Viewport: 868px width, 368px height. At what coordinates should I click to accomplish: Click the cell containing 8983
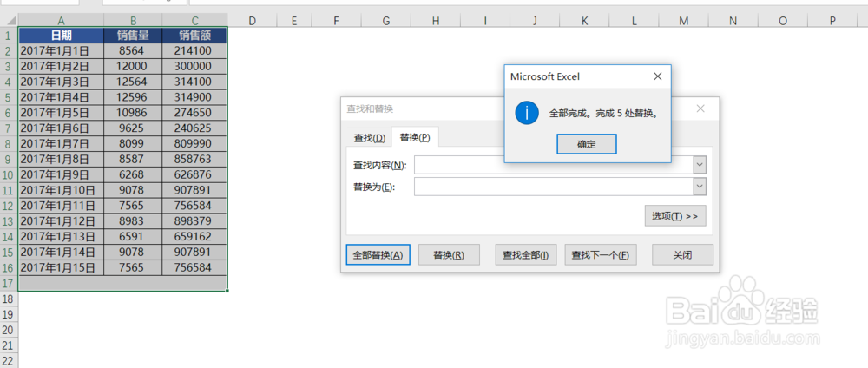point(133,221)
